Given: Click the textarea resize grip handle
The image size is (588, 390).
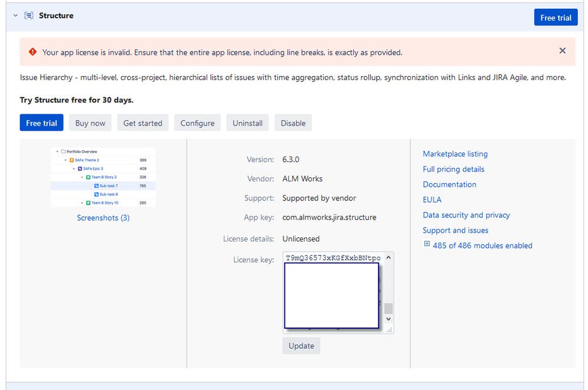Looking at the screenshot, I should coord(390,330).
